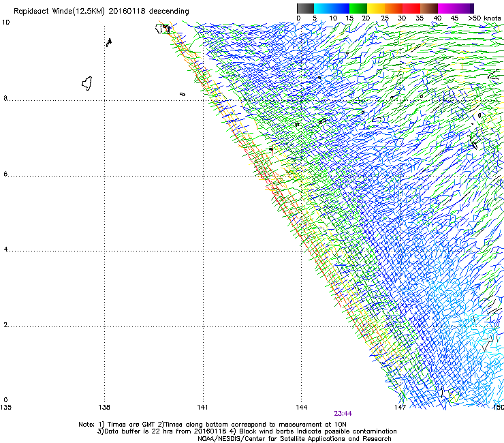Click latitude label '4' on left axis

pyautogui.click(x=5, y=249)
